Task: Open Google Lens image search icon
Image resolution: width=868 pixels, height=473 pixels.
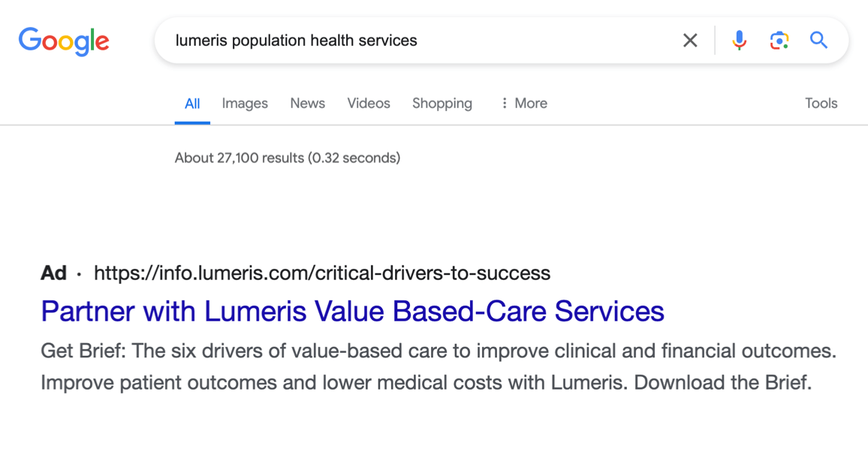Action: pos(779,41)
